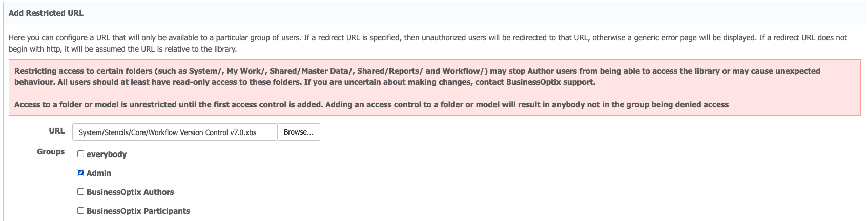Click the redirect URL description paragraph
Image resolution: width=868 pixels, height=221 pixels.
(427, 43)
